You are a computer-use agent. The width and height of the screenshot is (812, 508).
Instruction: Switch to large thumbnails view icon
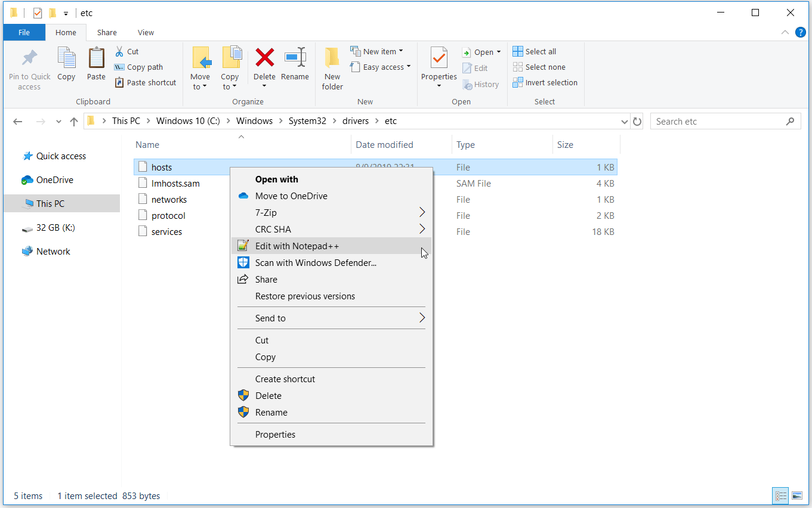tap(797, 495)
